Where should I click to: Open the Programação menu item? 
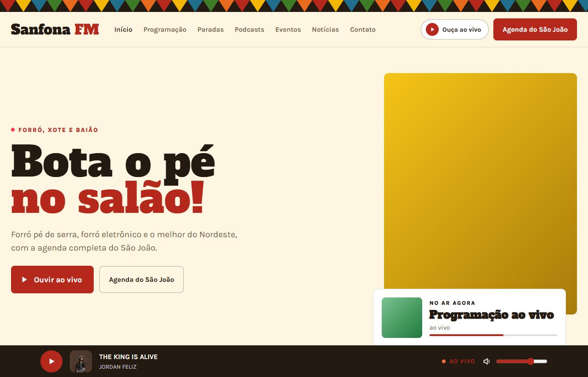[x=165, y=29]
